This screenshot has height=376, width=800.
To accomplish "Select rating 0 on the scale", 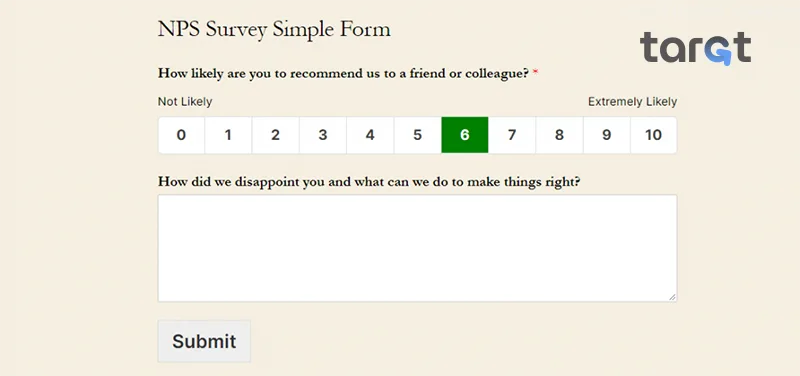I will [181, 135].
